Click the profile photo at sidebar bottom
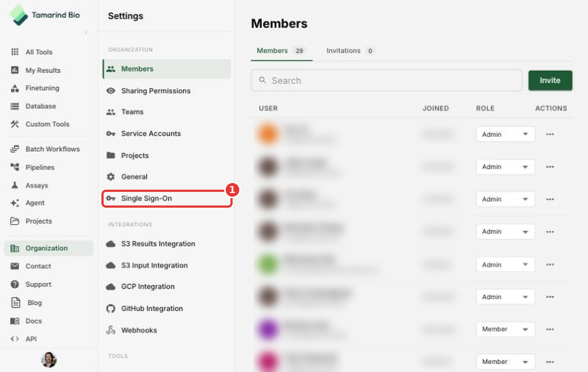The height and width of the screenshot is (372, 588). (x=49, y=360)
